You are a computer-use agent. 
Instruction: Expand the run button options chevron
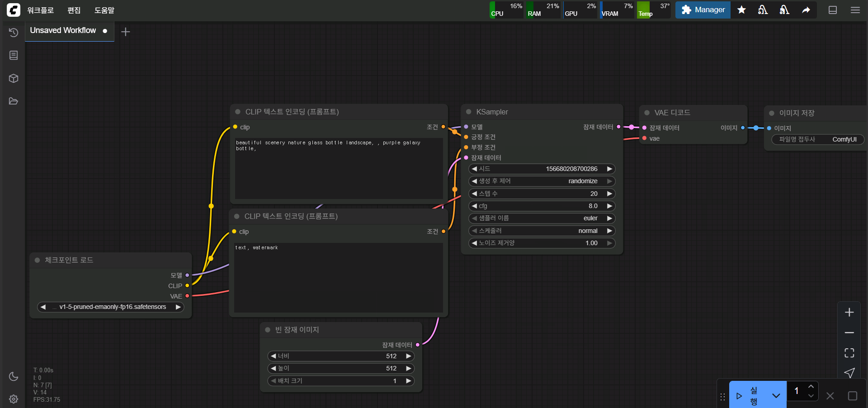point(776,396)
